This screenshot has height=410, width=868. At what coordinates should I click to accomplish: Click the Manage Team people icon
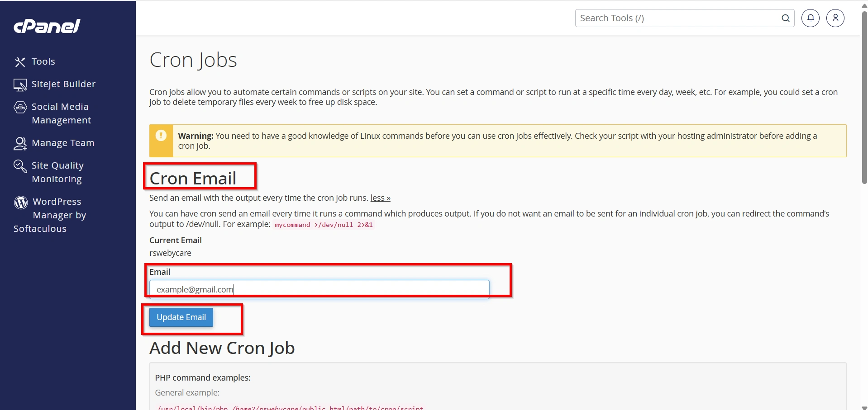click(x=20, y=144)
